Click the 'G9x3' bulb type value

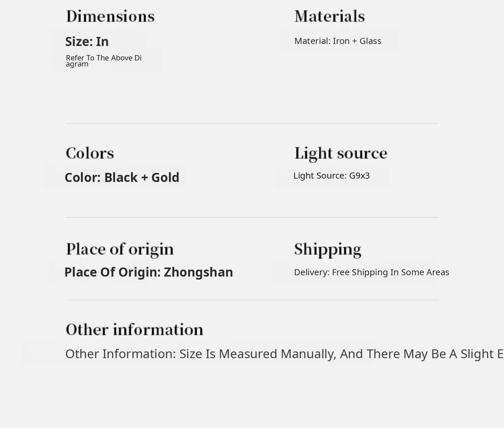[x=359, y=176]
